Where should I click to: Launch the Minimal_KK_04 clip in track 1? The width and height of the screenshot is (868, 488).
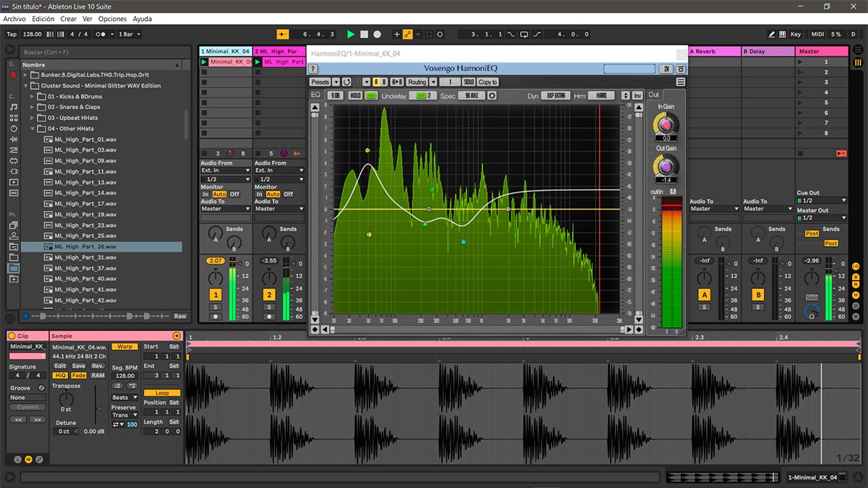pyautogui.click(x=204, y=62)
